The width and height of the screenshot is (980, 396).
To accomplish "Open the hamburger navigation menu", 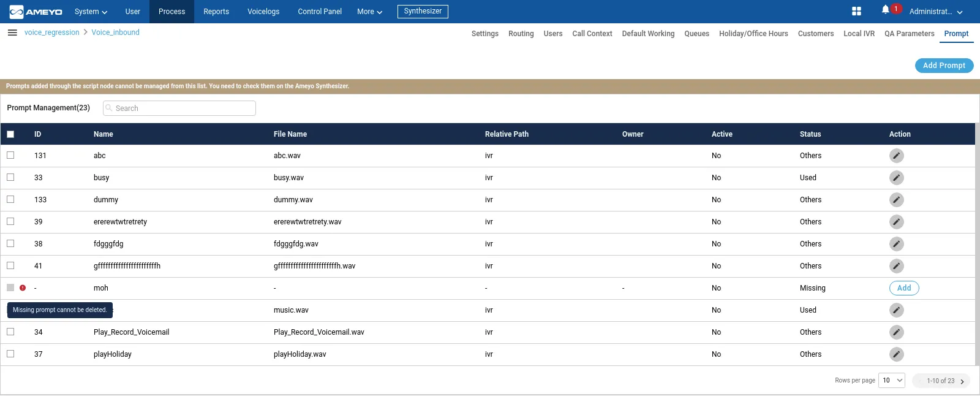I will tap(12, 32).
